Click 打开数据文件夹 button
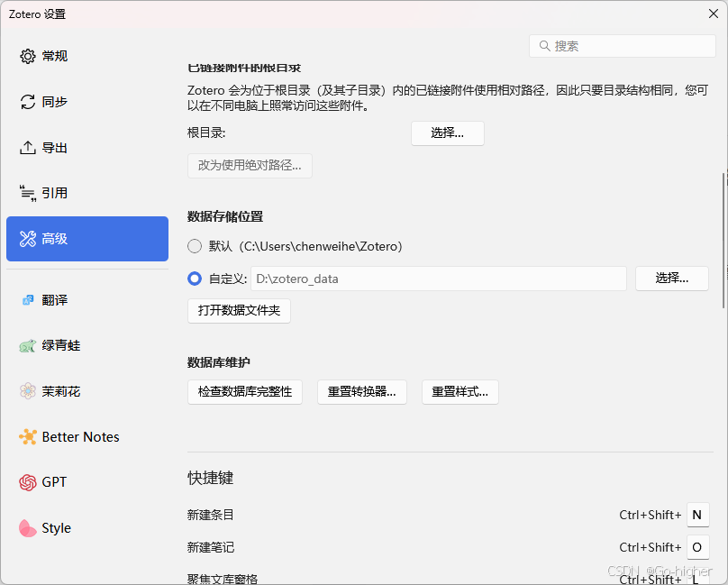 tap(239, 310)
